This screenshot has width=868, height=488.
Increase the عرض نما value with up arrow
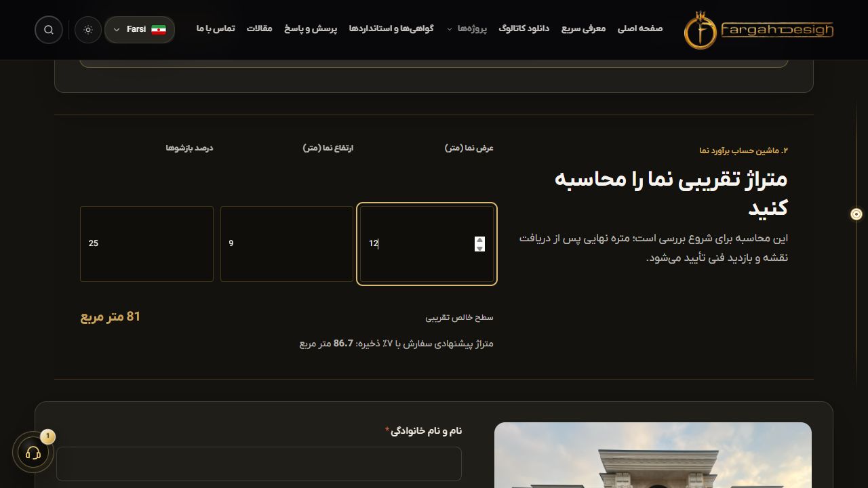480,240
